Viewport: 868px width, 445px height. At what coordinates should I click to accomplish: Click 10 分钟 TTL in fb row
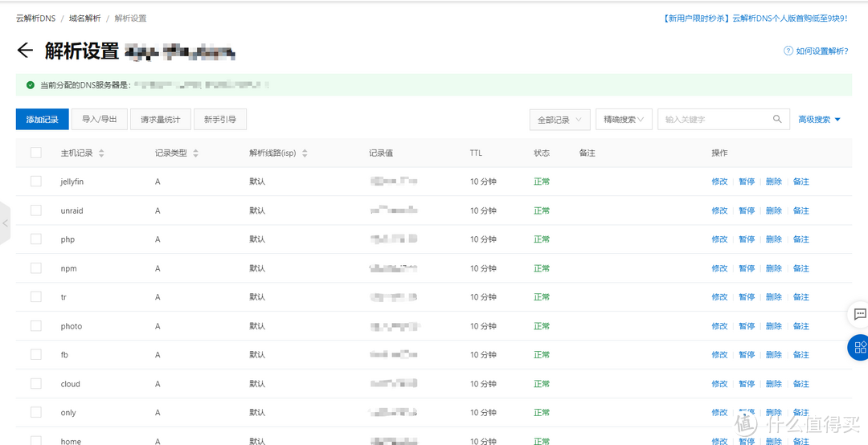point(483,354)
